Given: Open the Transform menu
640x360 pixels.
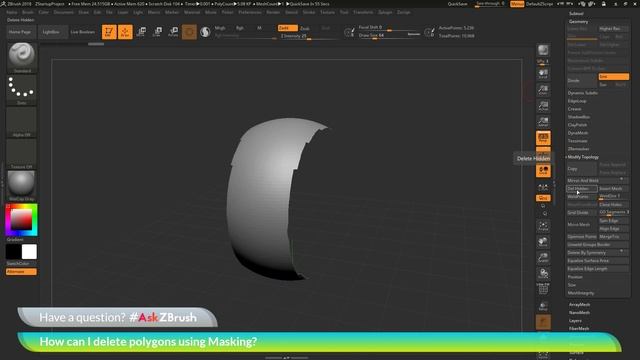Looking at the screenshot, I should pos(363,12).
